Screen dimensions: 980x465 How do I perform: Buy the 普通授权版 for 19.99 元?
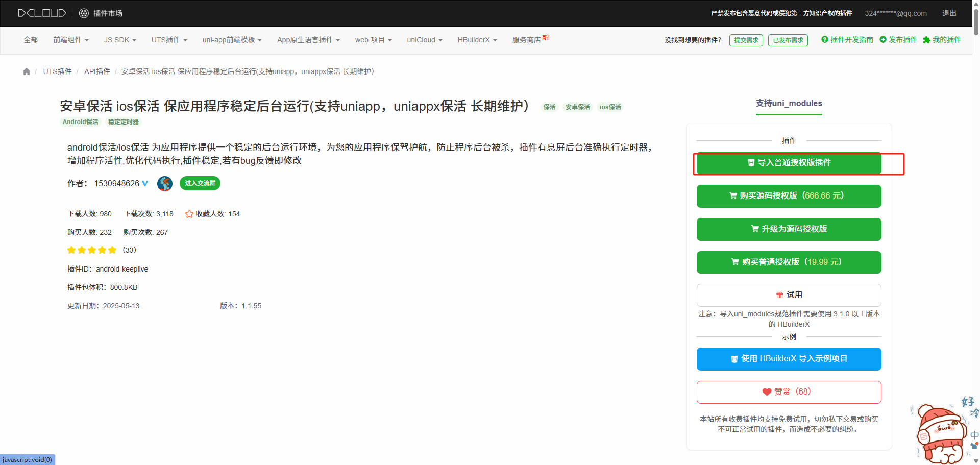(x=789, y=262)
